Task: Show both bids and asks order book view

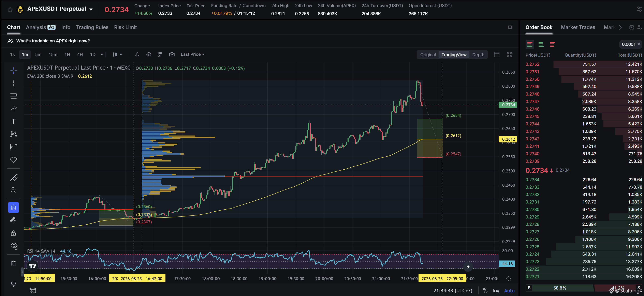Action: pyautogui.click(x=529, y=44)
